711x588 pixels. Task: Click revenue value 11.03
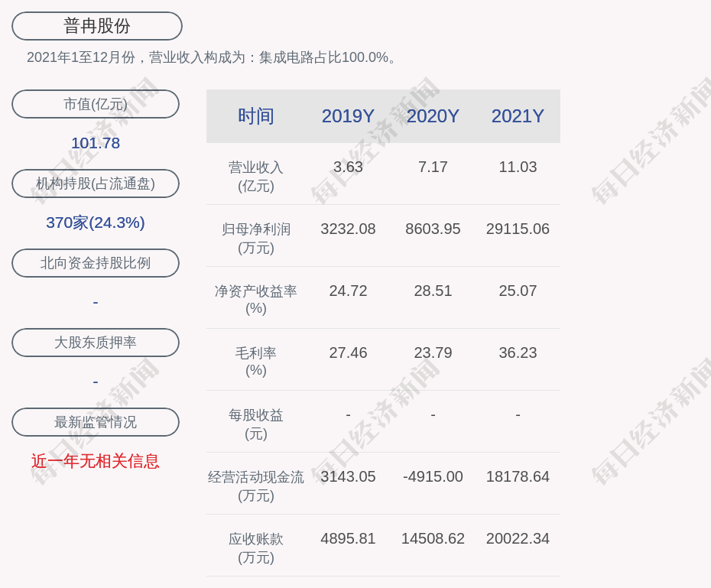(x=518, y=167)
